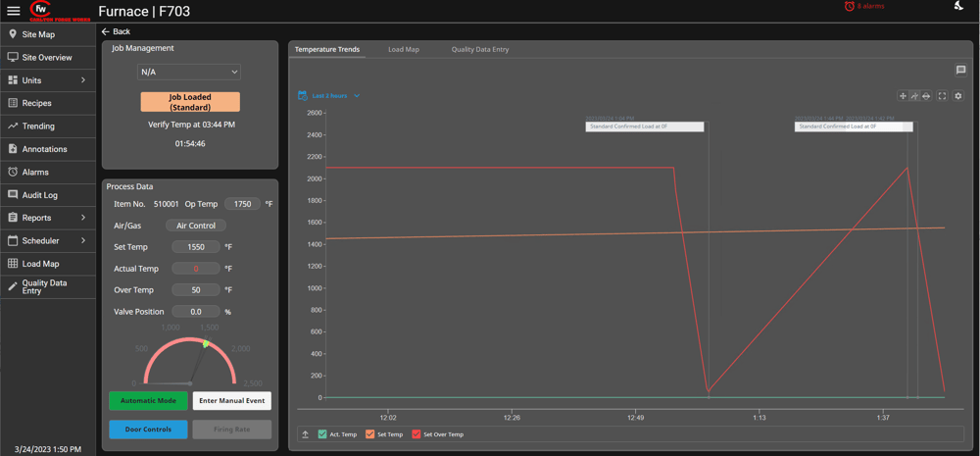
Task: Open chart settings gear
Action: 958,96
